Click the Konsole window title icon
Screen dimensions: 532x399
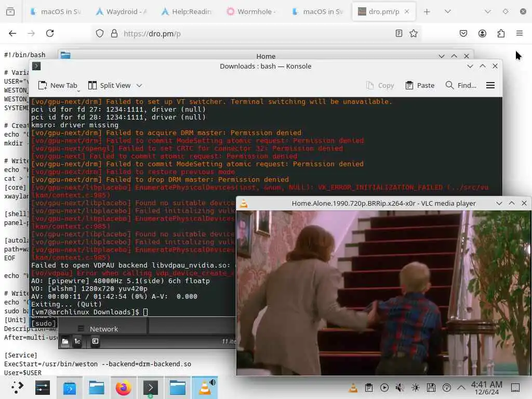(x=36, y=66)
